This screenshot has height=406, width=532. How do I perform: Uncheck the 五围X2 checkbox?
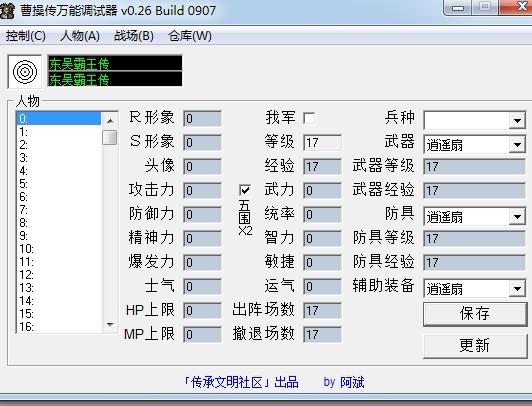245,190
